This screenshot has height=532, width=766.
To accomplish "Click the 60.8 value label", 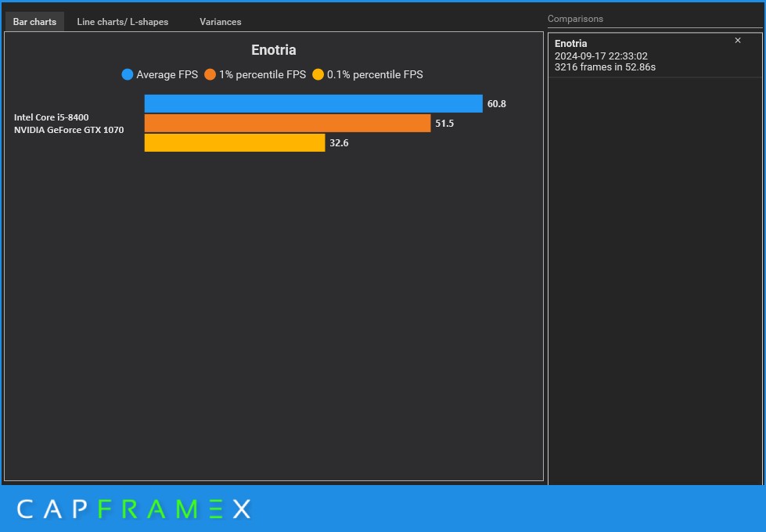I will pos(496,104).
